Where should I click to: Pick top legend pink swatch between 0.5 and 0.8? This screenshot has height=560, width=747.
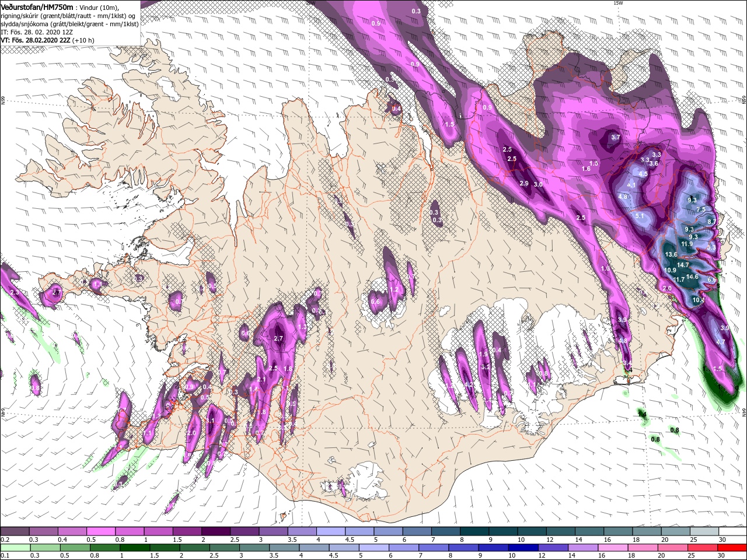(x=100, y=531)
